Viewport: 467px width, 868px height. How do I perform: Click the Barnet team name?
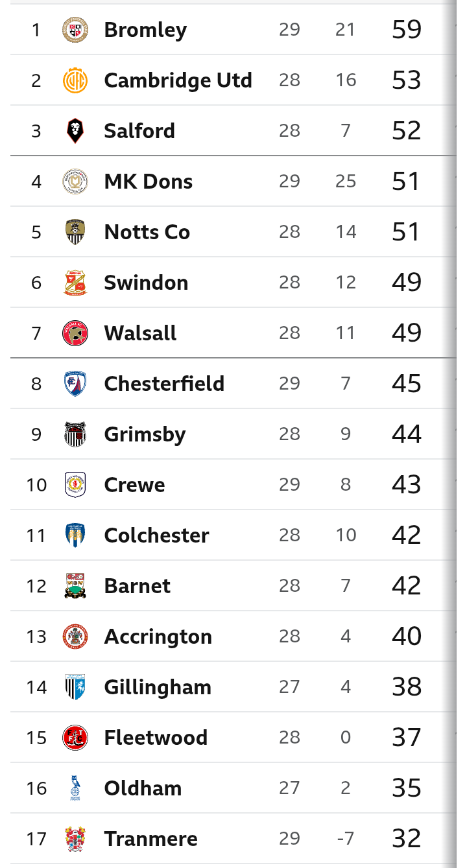(137, 586)
